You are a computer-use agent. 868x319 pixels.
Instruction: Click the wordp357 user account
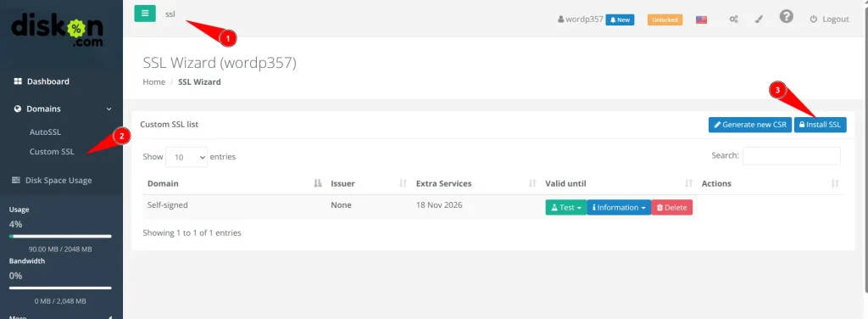click(x=580, y=20)
